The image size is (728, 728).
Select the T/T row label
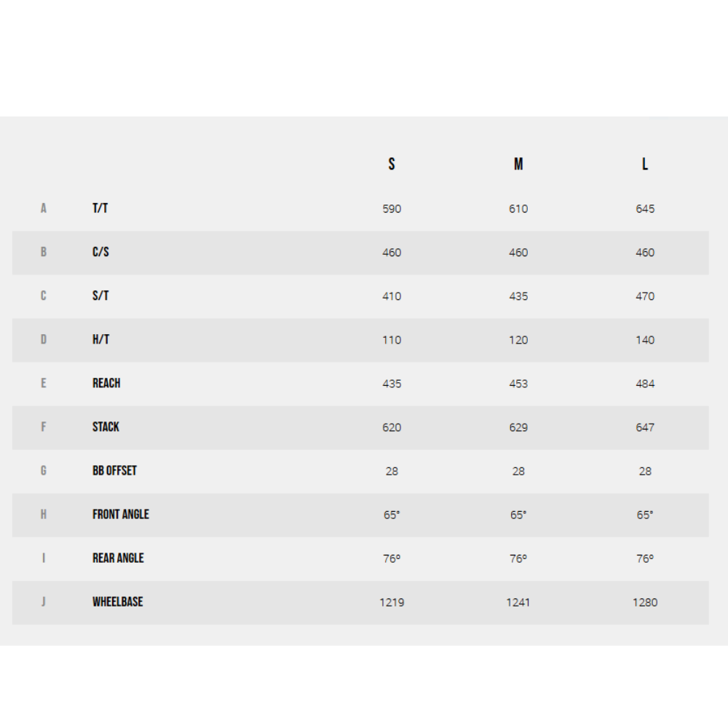tap(100, 208)
